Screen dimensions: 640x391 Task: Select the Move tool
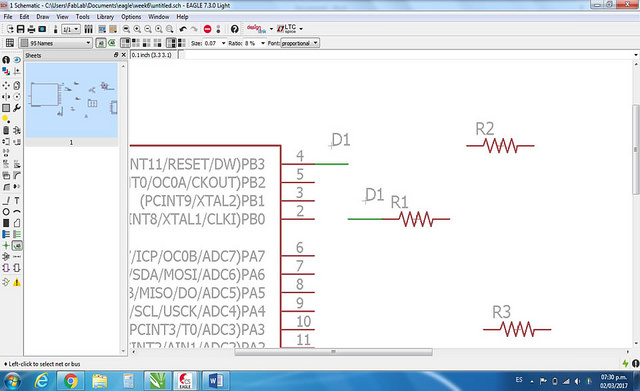(x=6, y=85)
